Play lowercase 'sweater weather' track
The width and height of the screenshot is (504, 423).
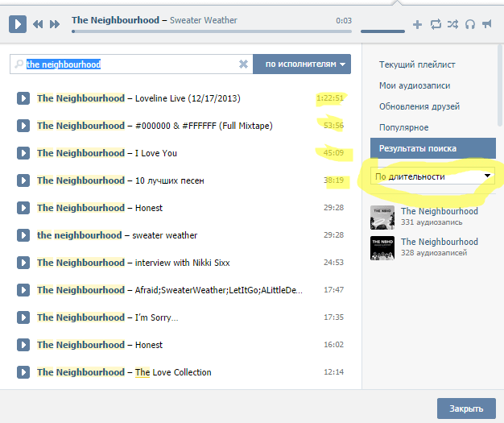click(x=23, y=235)
